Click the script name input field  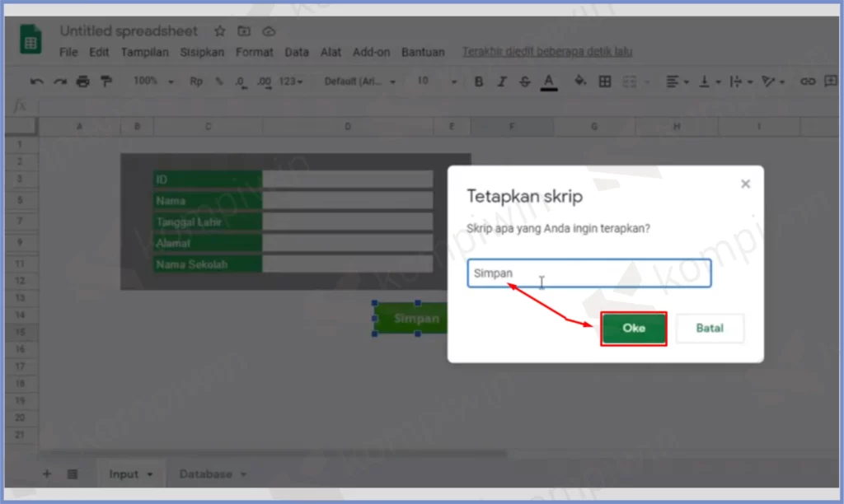[x=588, y=273]
